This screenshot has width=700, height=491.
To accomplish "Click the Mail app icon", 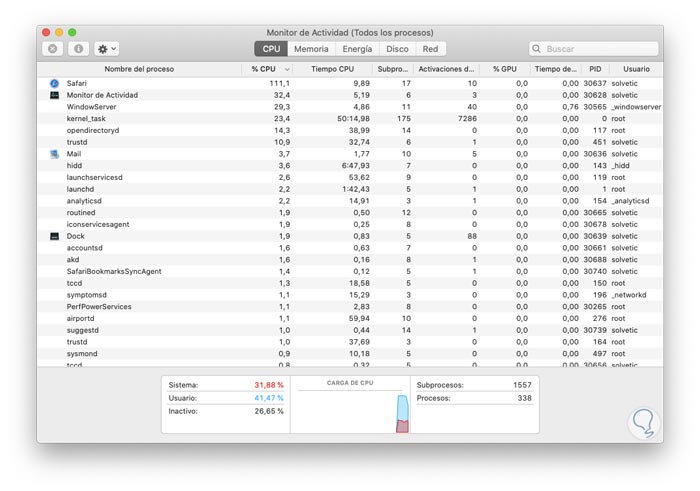I will (54, 154).
